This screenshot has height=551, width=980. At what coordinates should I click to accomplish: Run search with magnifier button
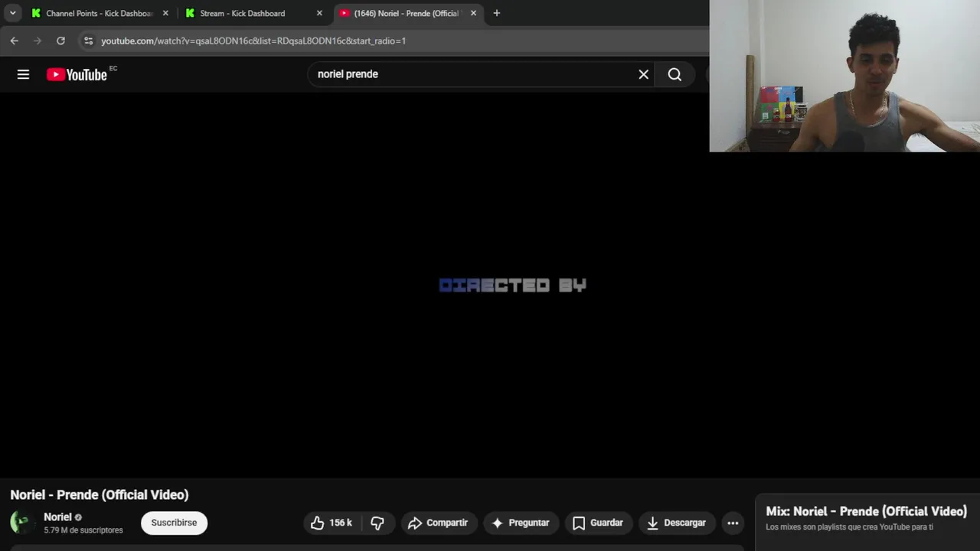coord(675,74)
